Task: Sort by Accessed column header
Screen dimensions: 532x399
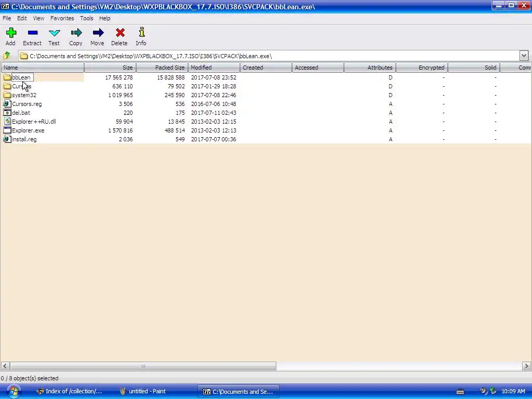Action: pos(318,68)
